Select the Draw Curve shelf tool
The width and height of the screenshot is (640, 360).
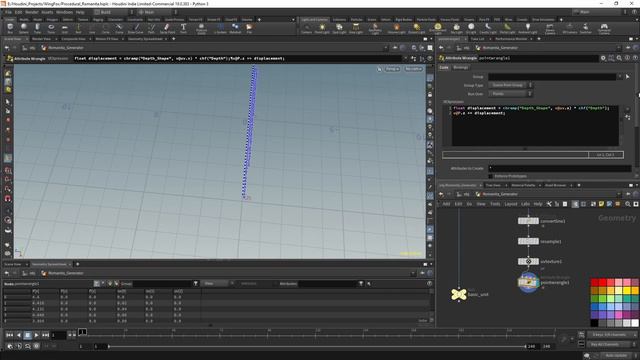[136, 28]
